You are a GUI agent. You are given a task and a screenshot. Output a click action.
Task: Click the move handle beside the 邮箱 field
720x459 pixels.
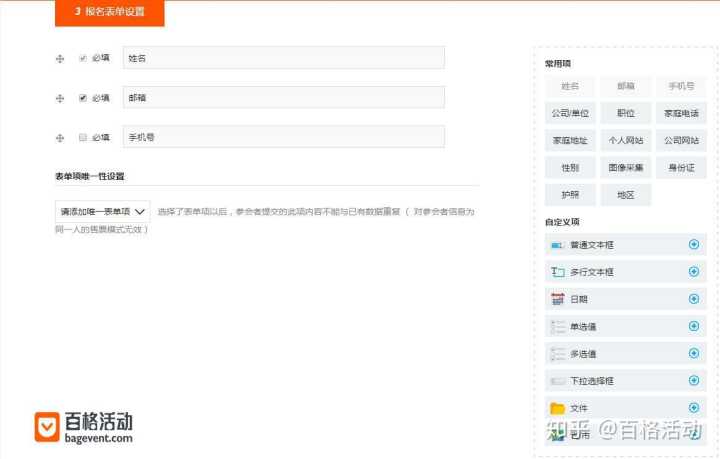click(x=60, y=98)
